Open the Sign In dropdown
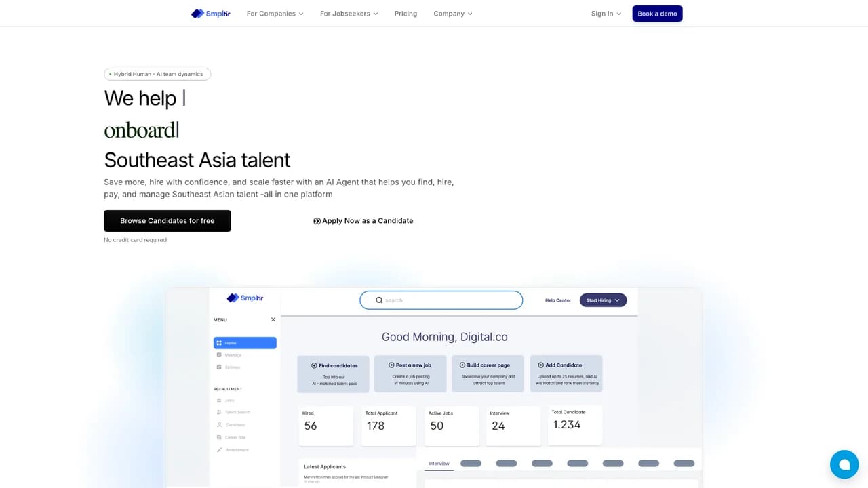The height and width of the screenshot is (488, 868). click(x=606, y=14)
